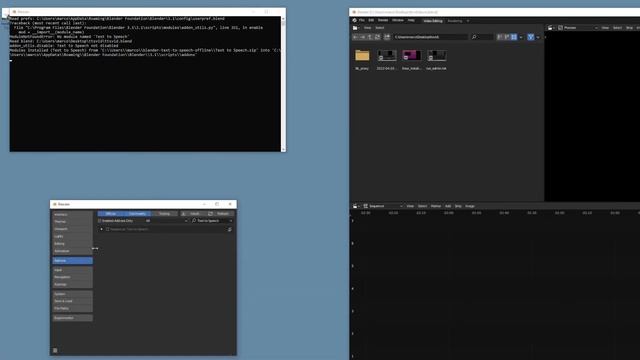Open hamburger menu in Preferences window
Viewport: 640px width, 360px height.
tap(55, 350)
